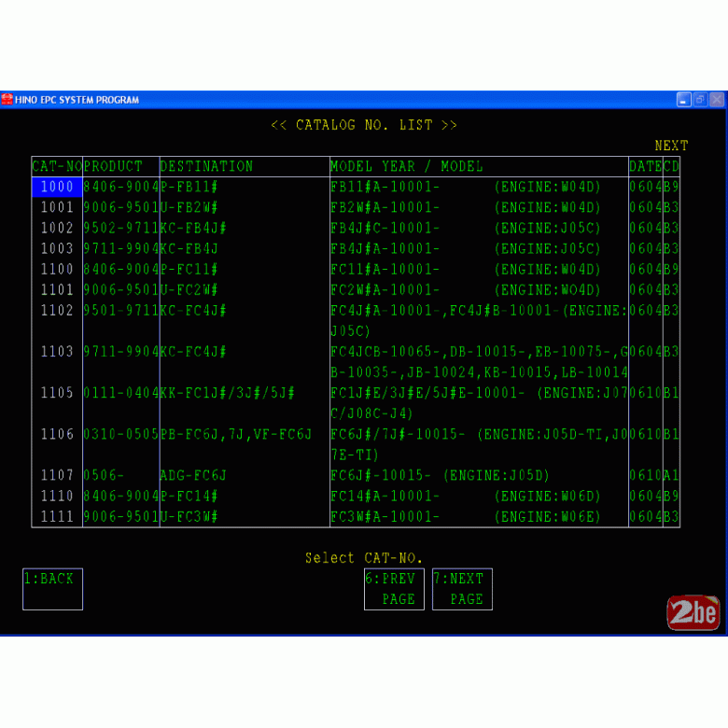
Task: Click model FB2W#A-10001- entry
Action: point(466,207)
